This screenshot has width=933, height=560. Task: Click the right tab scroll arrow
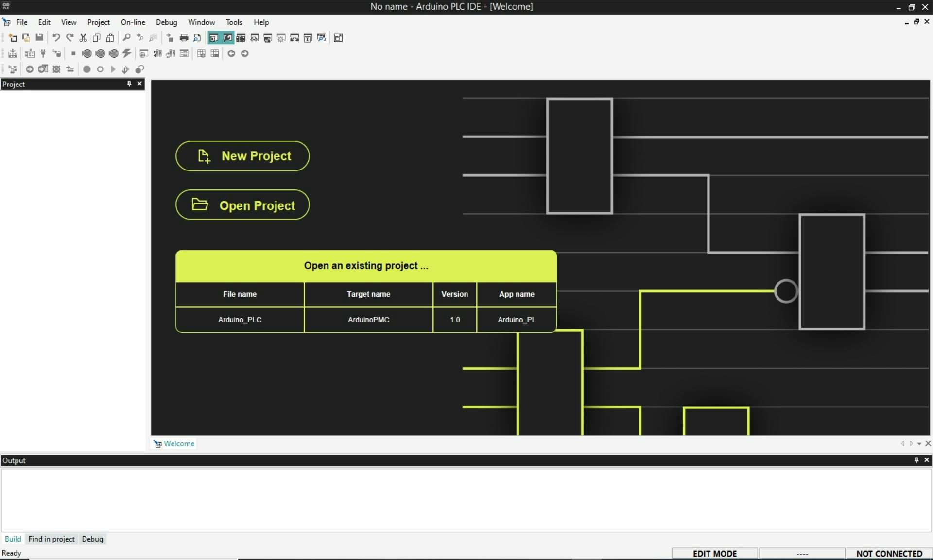[911, 443]
